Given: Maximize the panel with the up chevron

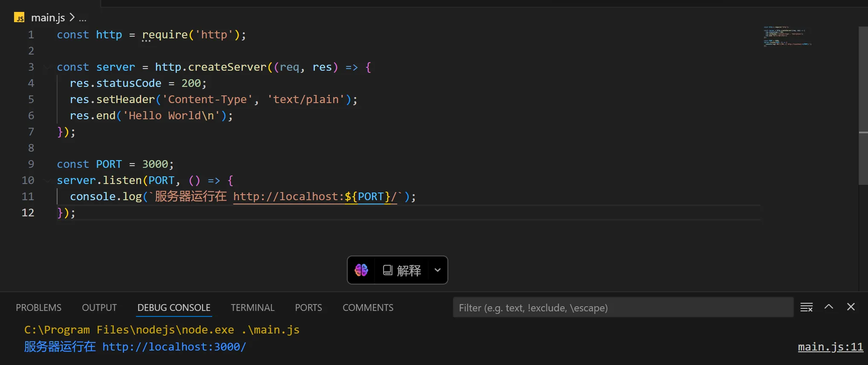Looking at the screenshot, I should [x=829, y=307].
